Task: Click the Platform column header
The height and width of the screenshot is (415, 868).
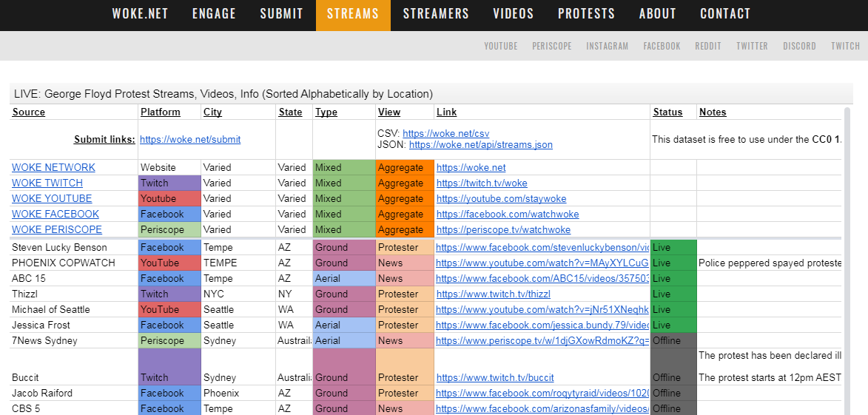Action: tap(161, 112)
